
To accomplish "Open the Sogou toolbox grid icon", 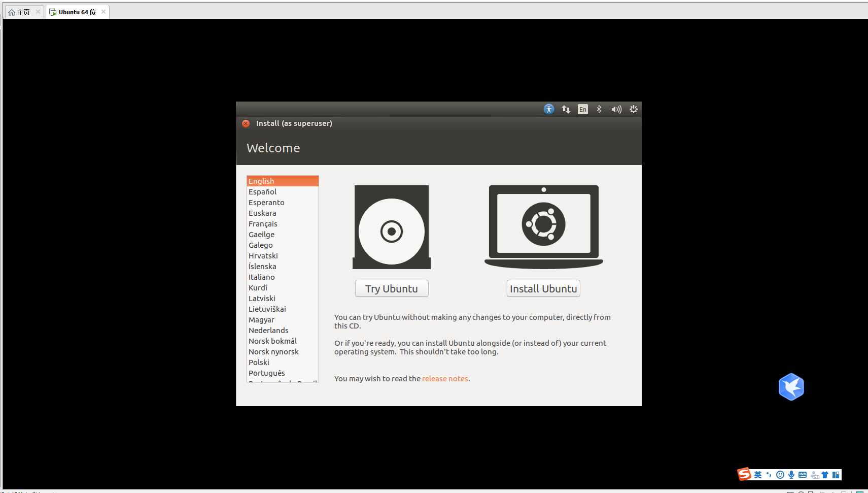I will pyautogui.click(x=836, y=475).
